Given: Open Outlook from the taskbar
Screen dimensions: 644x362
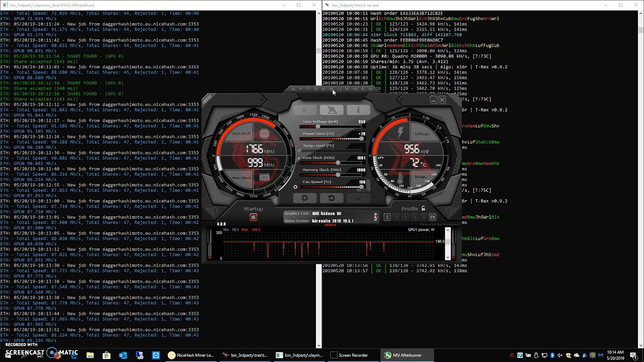Looking at the screenshot, I should click(123, 355).
